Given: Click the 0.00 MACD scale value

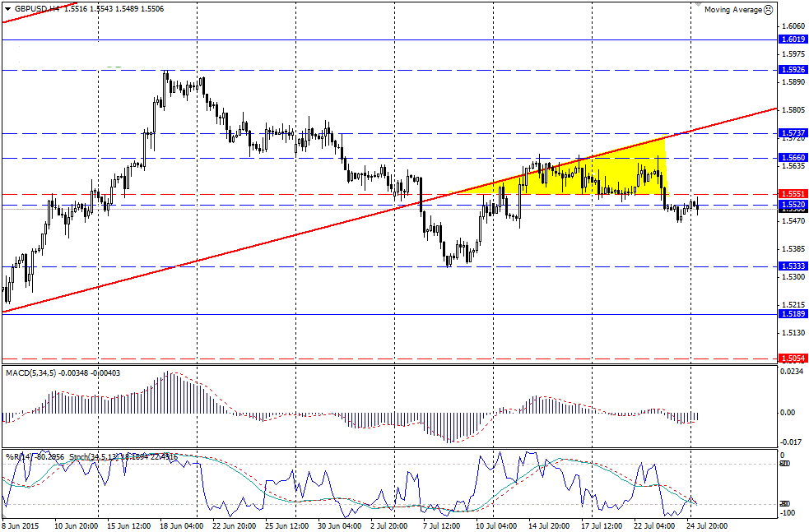Looking at the screenshot, I should (x=788, y=413).
